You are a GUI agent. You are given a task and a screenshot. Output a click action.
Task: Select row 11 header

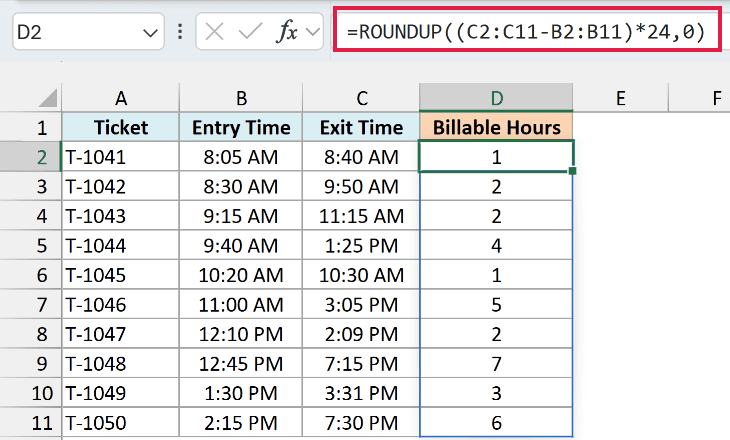click(x=31, y=422)
